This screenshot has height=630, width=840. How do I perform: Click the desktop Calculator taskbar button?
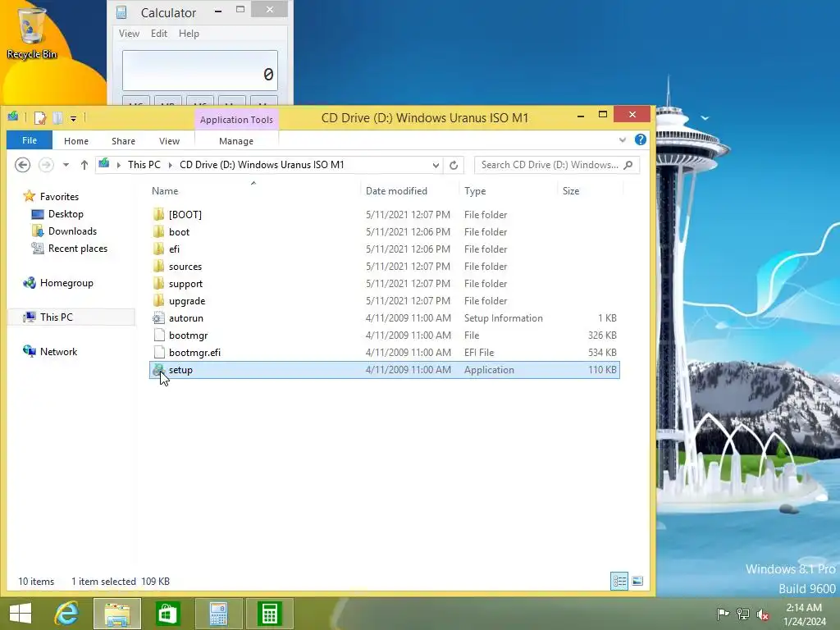pyautogui.click(x=218, y=614)
